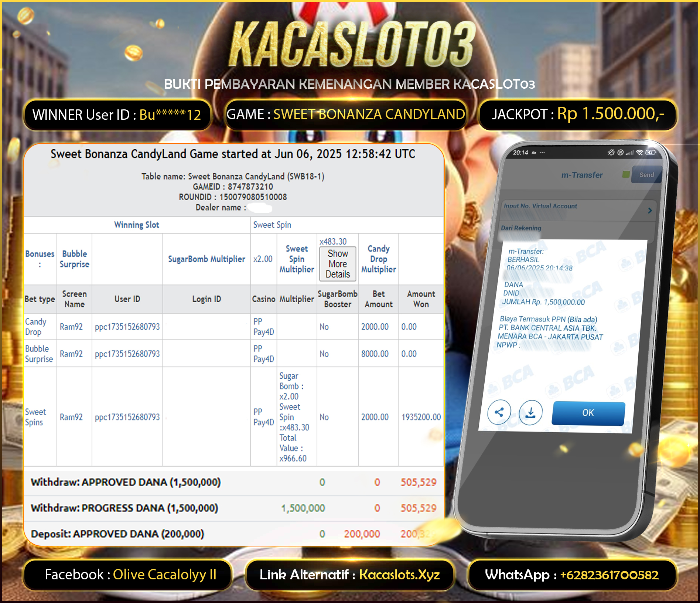
Task: Click the Withdraw: PROGRESS DANA row
Action: (x=233, y=508)
